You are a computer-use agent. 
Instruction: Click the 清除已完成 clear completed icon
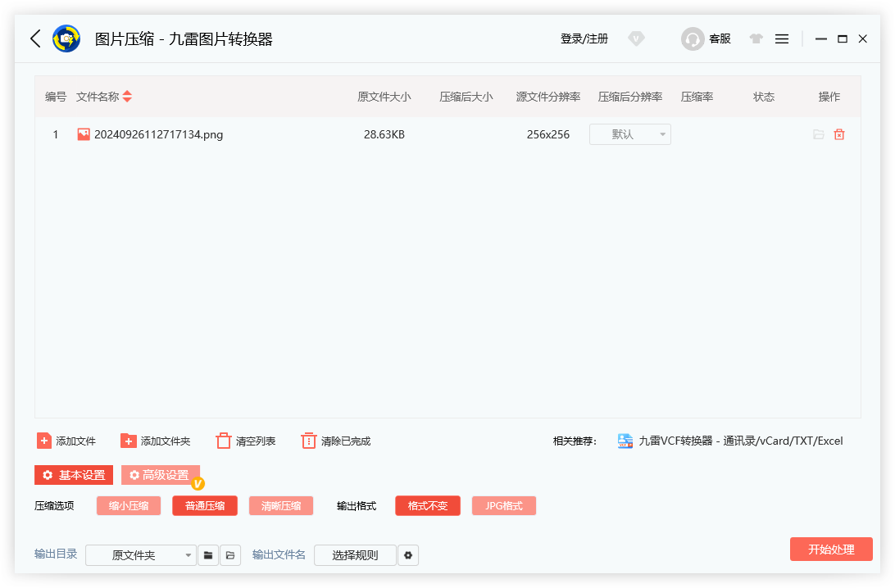tap(309, 441)
